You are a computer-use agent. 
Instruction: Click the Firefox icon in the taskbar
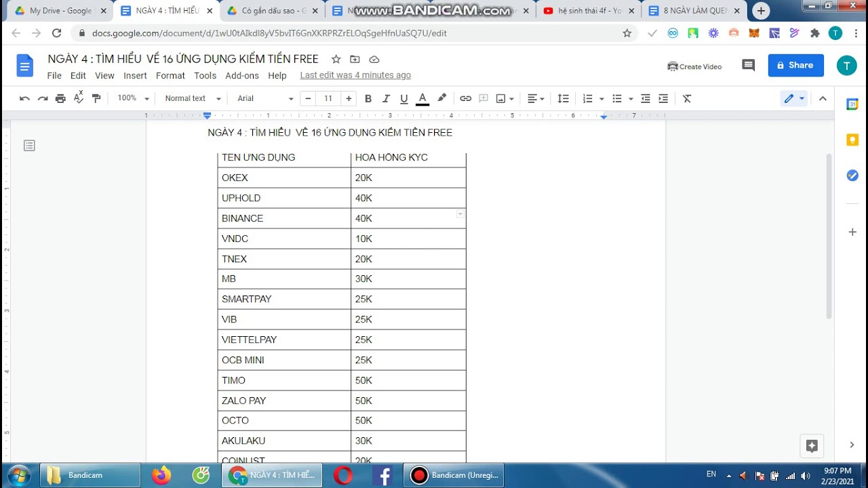click(x=161, y=475)
